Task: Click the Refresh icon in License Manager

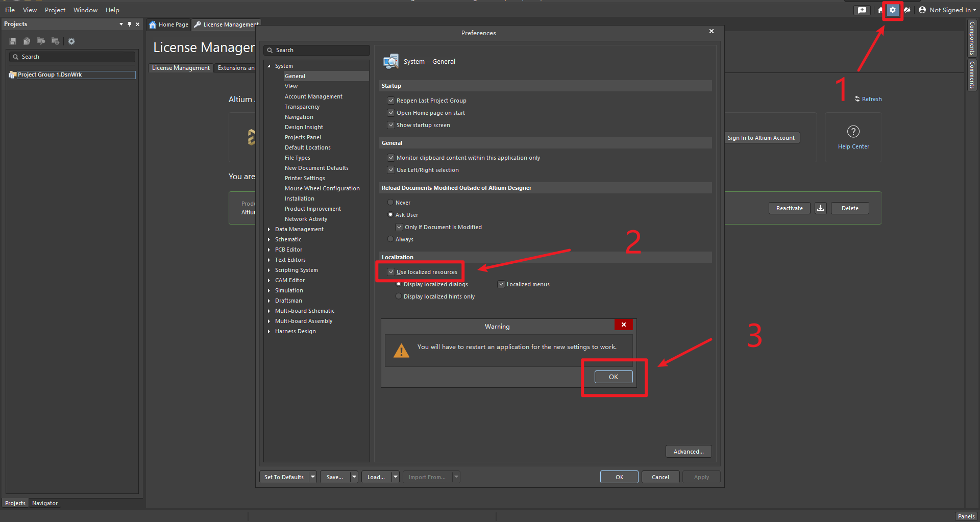Action: pos(857,99)
